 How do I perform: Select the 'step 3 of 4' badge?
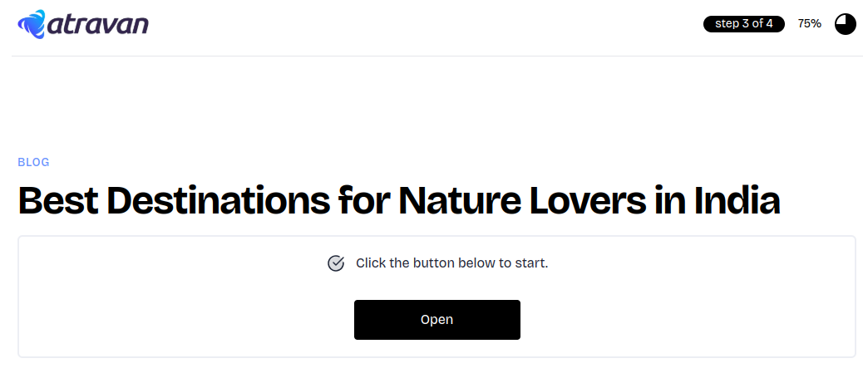[743, 24]
